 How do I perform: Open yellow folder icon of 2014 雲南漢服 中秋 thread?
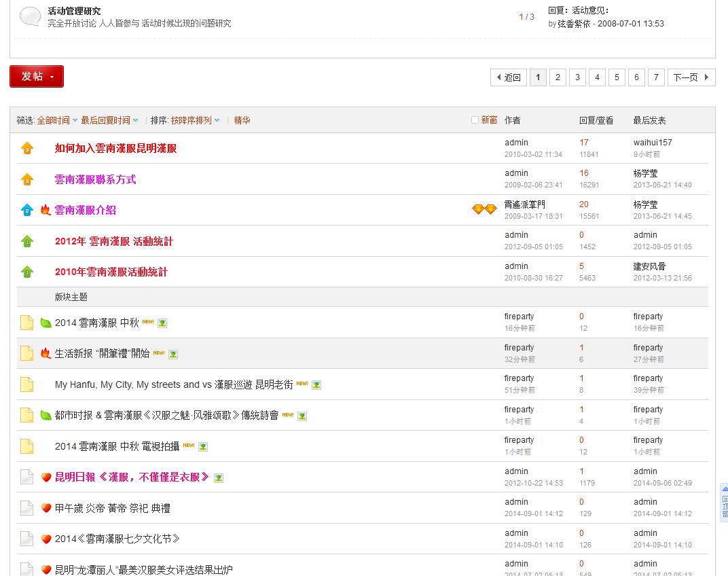(27, 323)
